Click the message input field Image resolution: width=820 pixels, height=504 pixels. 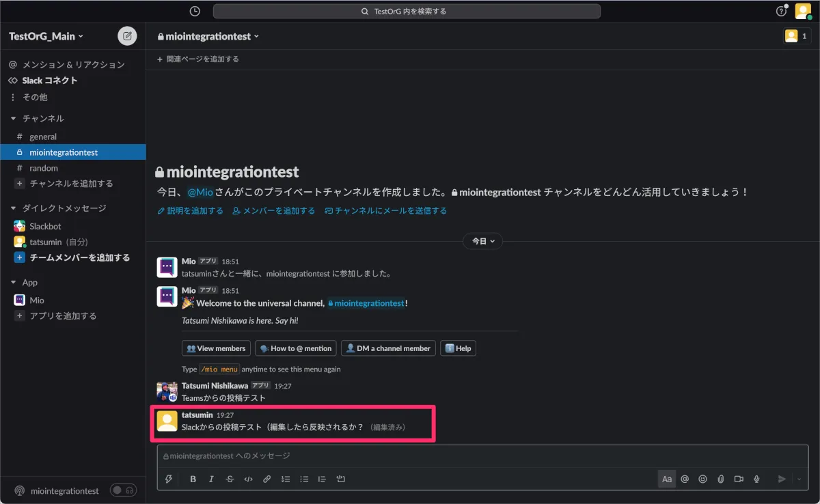pyautogui.click(x=478, y=456)
